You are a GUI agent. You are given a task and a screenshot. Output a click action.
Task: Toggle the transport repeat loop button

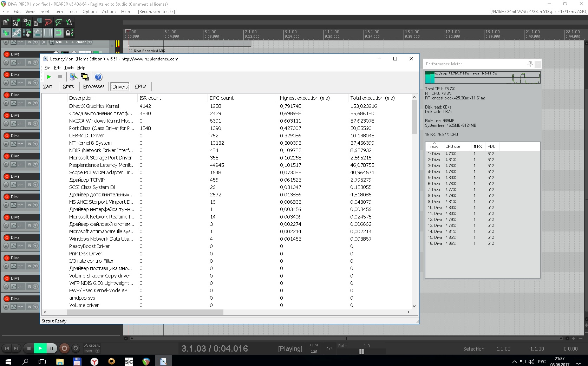(x=76, y=348)
